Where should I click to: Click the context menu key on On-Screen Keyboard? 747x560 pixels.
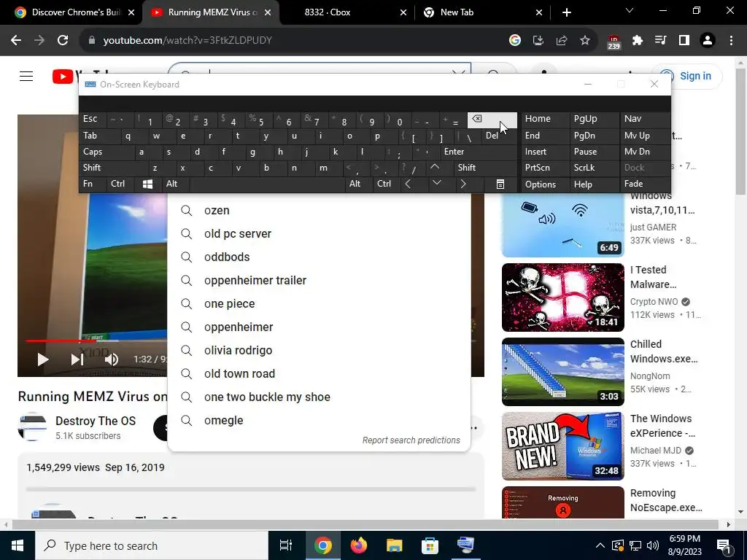click(500, 184)
